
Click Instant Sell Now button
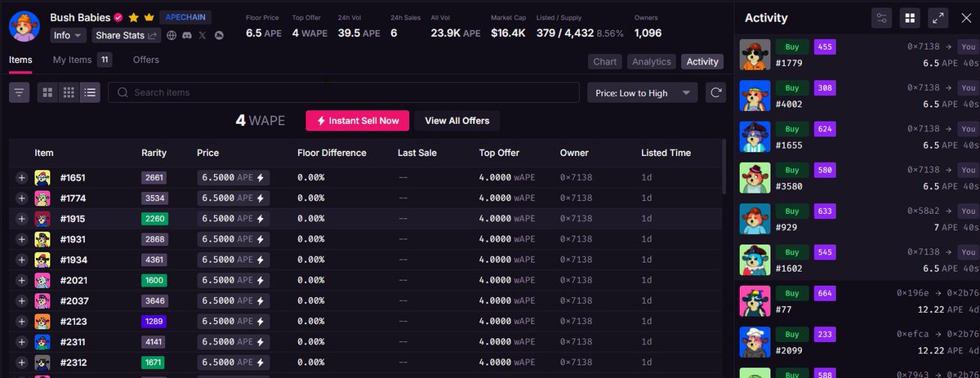[x=357, y=121]
